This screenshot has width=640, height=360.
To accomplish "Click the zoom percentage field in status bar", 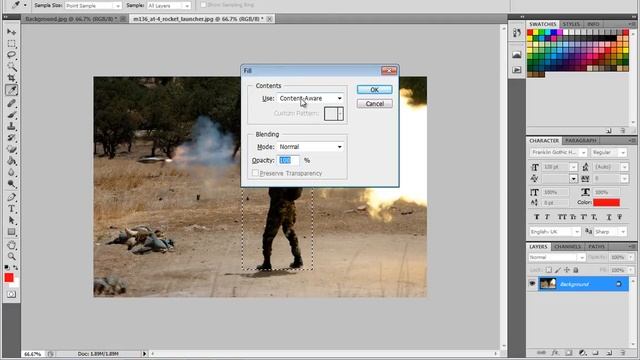I will pos(33,354).
